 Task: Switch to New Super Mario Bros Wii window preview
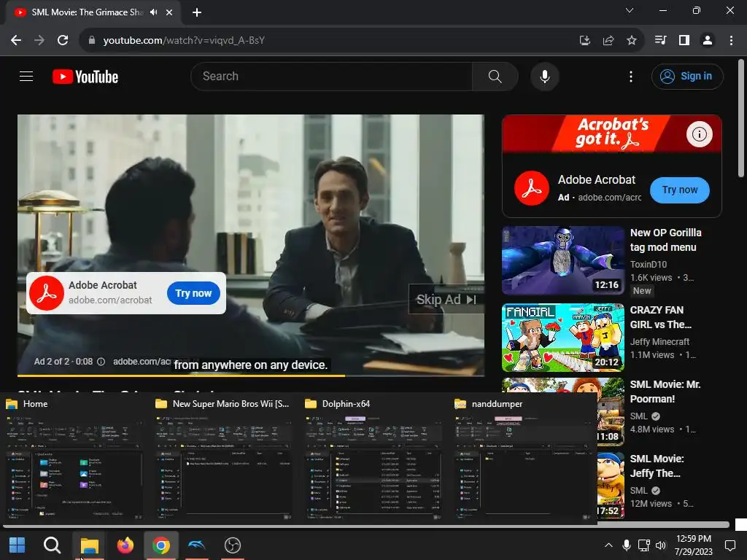click(x=225, y=459)
